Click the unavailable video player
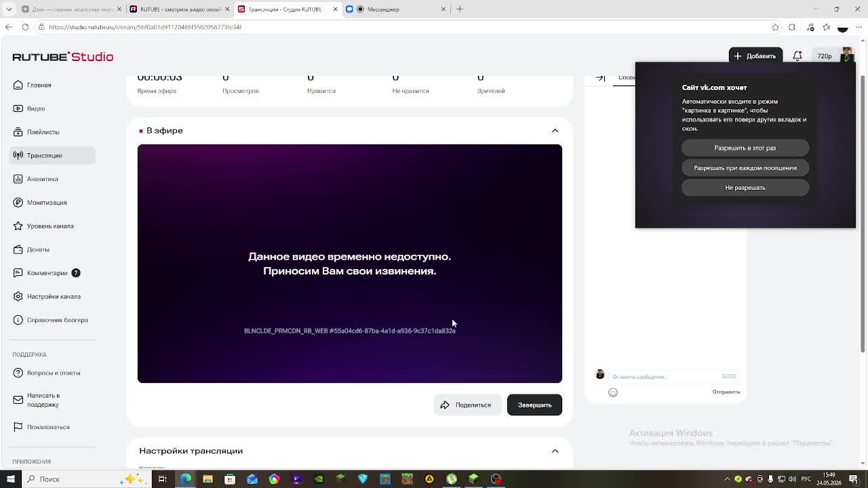Image resolution: width=868 pixels, height=488 pixels. 349,264
